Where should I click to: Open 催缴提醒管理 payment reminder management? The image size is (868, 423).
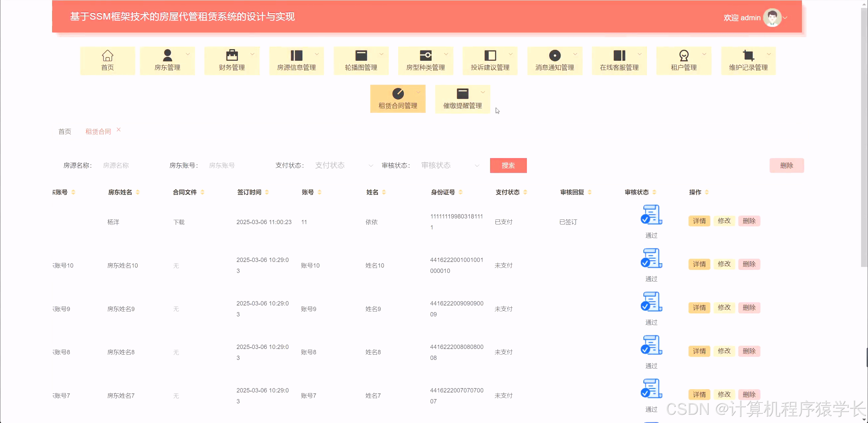pyautogui.click(x=462, y=99)
